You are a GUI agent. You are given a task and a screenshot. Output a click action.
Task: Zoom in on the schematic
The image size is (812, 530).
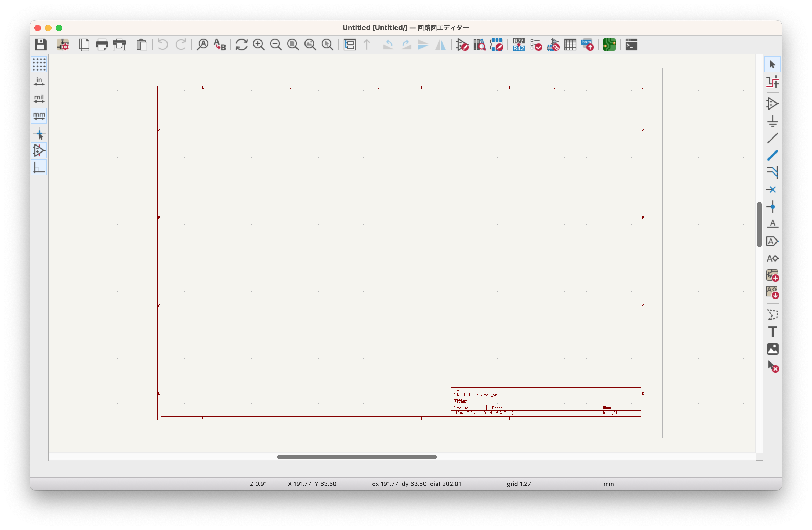click(x=259, y=45)
